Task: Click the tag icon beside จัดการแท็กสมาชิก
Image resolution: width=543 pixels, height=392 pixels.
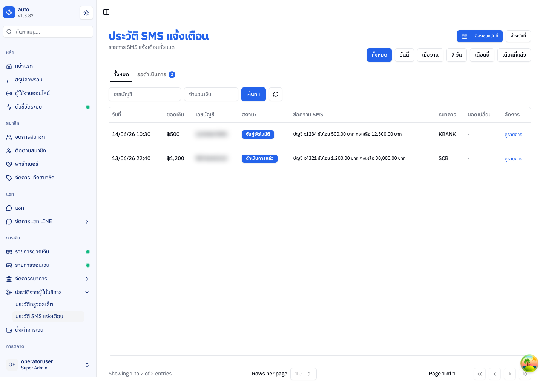Action: coord(9,178)
